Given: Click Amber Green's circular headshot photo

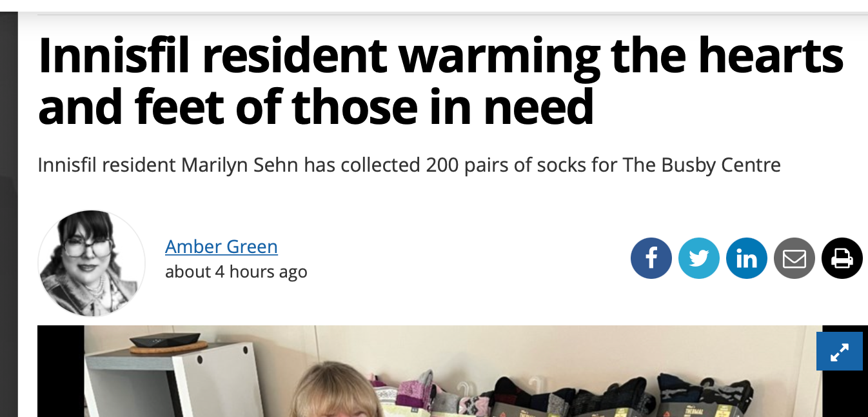Looking at the screenshot, I should click(x=92, y=263).
